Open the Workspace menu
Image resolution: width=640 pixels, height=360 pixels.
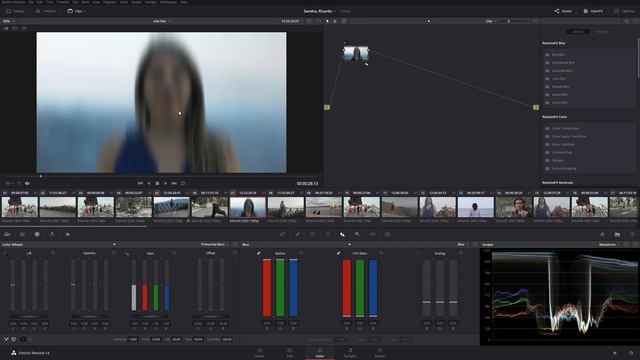(169, 2)
